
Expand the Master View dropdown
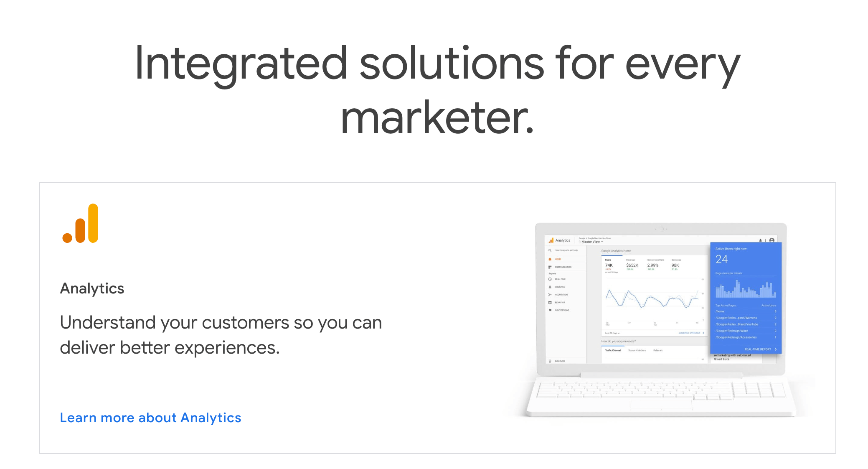pyautogui.click(x=591, y=242)
